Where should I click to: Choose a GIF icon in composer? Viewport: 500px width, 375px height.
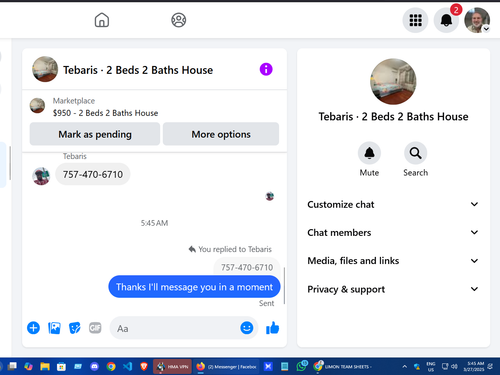[95, 328]
